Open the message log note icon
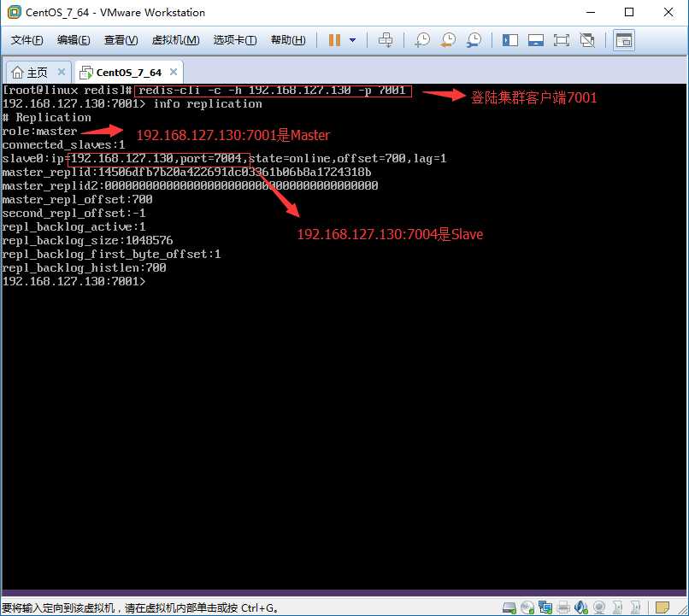Screen dimensions: 689x616 coord(662,607)
